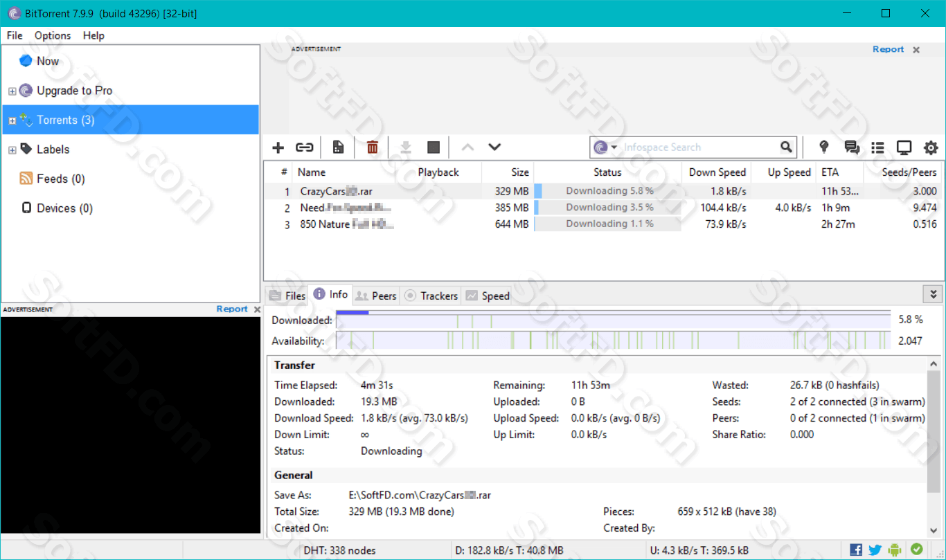The height and width of the screenshot is (560, 946).
Task: Click the Downloading 5.8 % progress bar
Action: pyautogui.click(x=607, y=191)
